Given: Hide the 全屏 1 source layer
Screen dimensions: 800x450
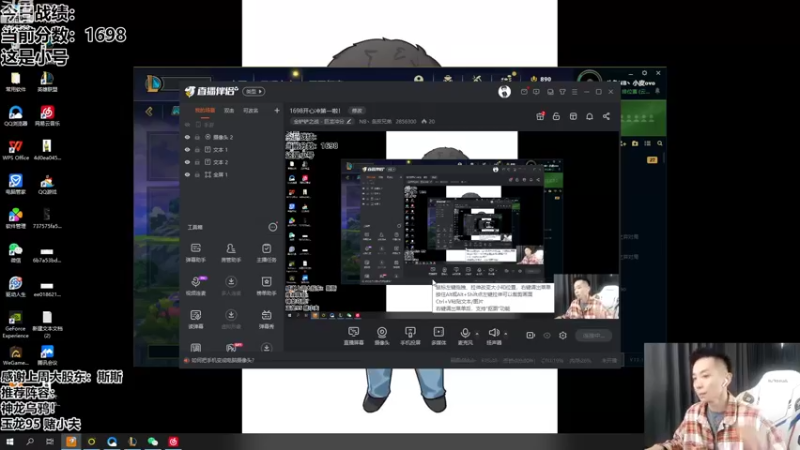Looking at the screenshot, I should tap(187, 174).
